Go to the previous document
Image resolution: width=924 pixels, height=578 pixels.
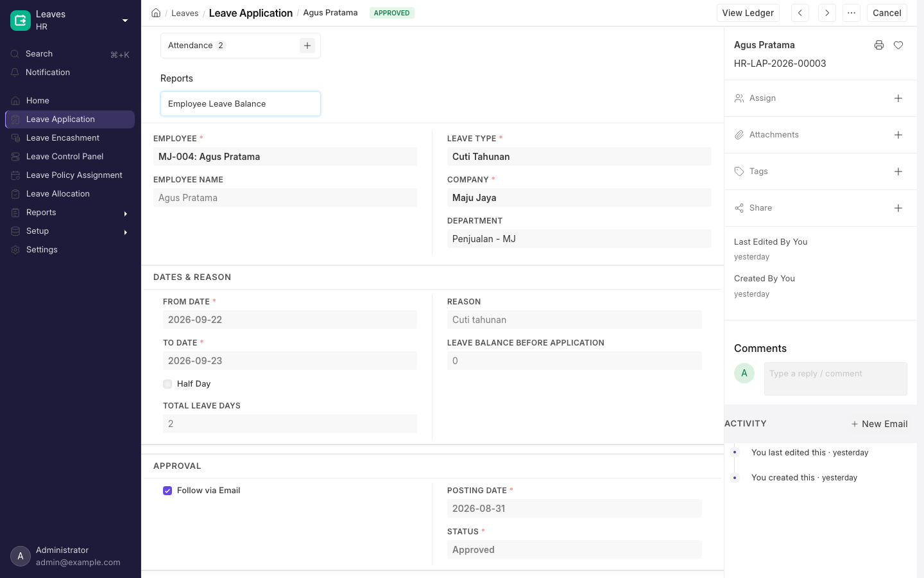pos(800,13)
